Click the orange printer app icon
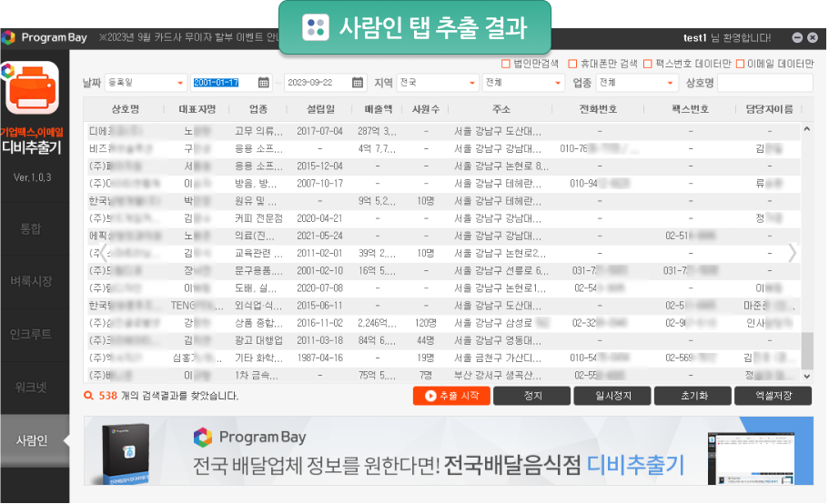 pyautogui.click(x=32, y=87)
